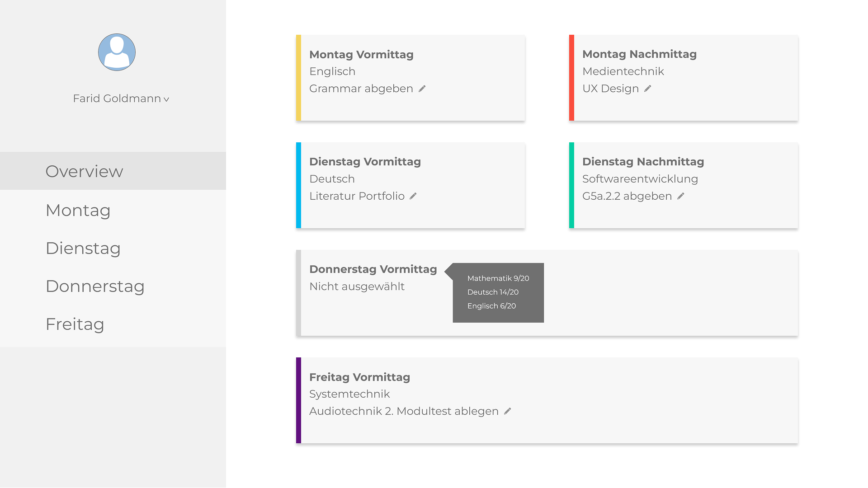Click Nicht ausgewählt under Donnerstag Vormittag

pos(357,286)
